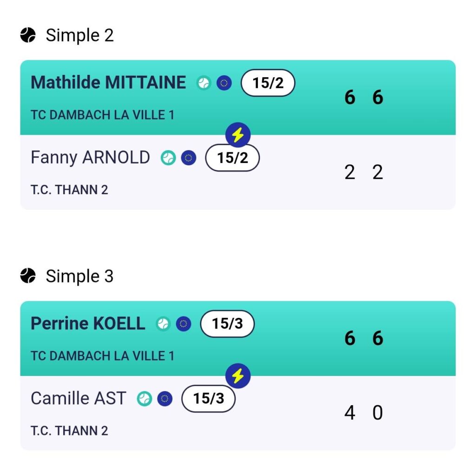Tap the lightning bolt badge in Simple 2
The width and height of the screenshot is (476, 466).
pyautogui.click(x=238, y=135)
